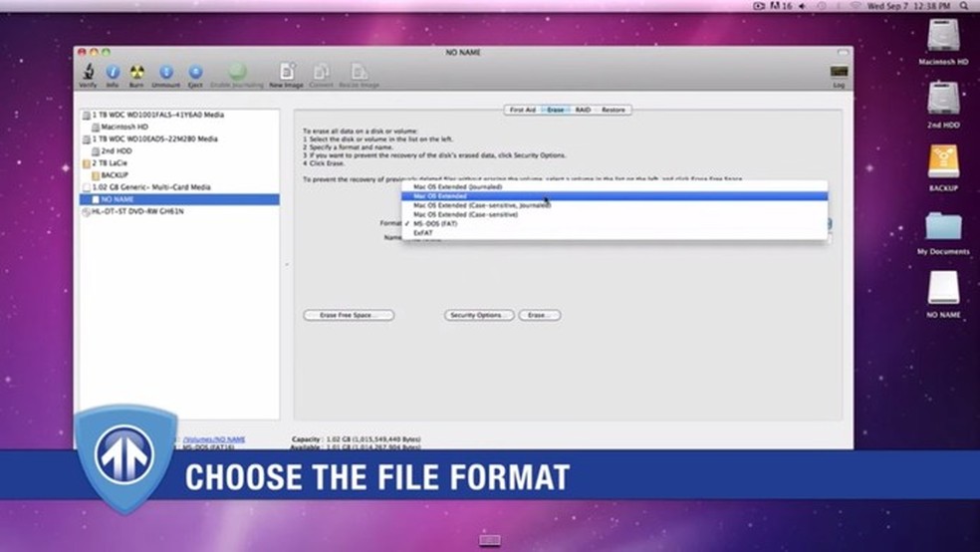Select 1 TB WDC WD10EADS disk in sidebar
Viewport: 980px width, 552px height.
click(180, 138)
